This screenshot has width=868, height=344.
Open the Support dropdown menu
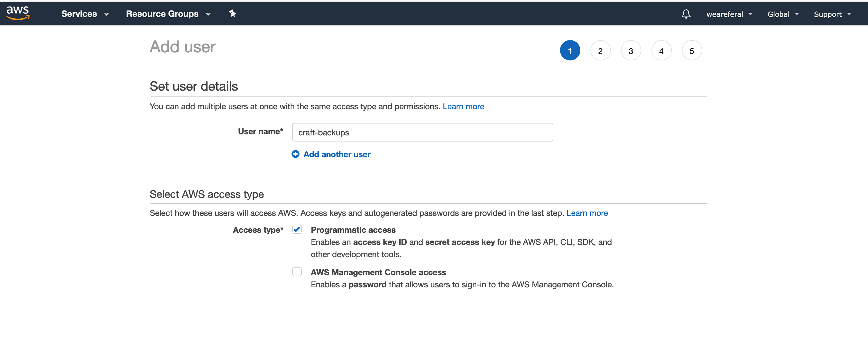tap(832, 14)
